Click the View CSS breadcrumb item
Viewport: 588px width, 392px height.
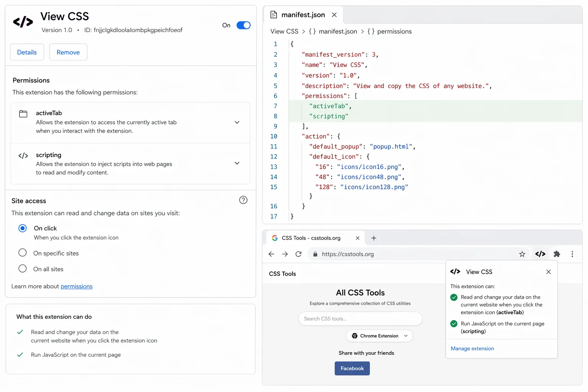coord(284,31)
